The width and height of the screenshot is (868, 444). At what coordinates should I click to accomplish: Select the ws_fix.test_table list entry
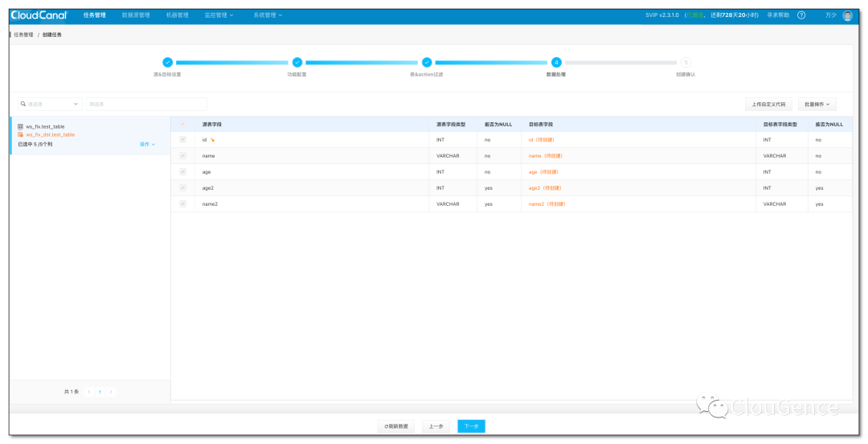click(90, 135)
